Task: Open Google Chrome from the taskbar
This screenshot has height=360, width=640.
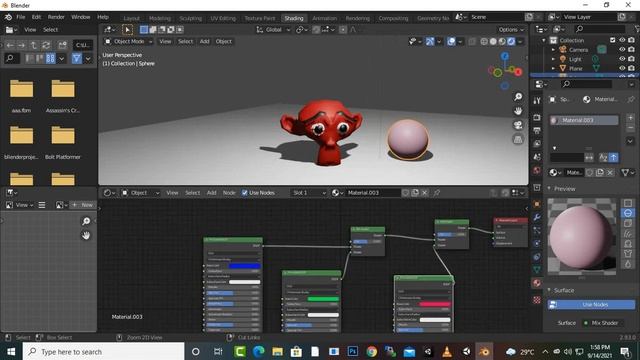Action: coord(371,351)
